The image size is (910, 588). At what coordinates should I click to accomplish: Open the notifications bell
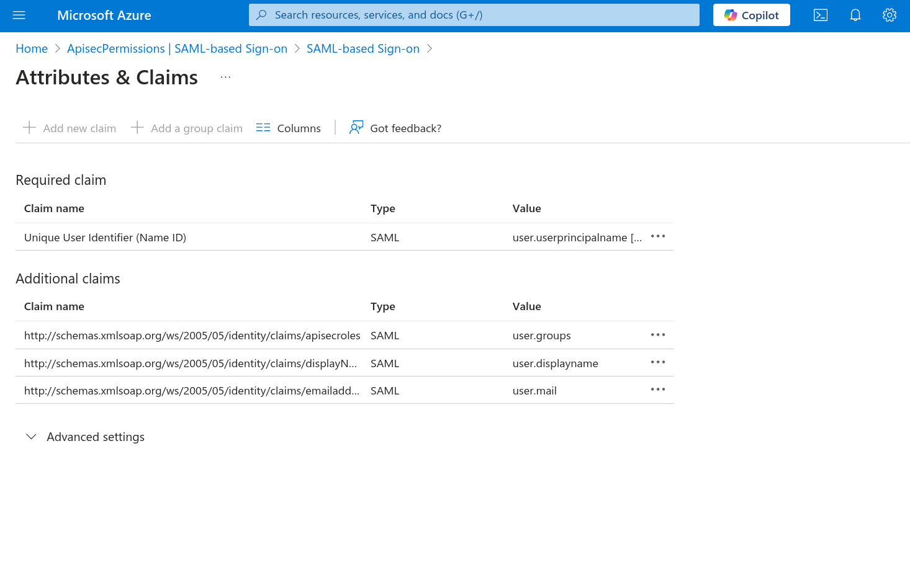(855, 16)
